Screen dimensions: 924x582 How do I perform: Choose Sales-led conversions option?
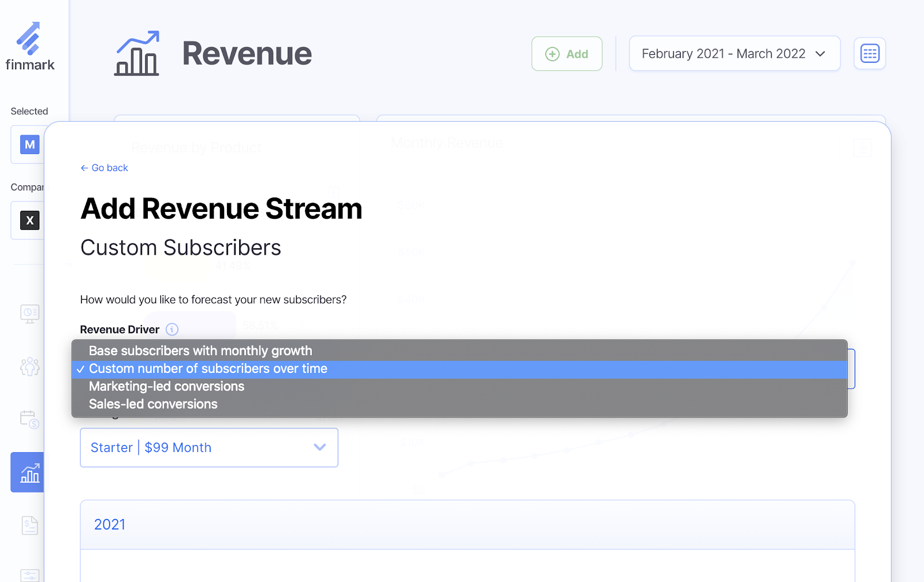click(153, 404)
